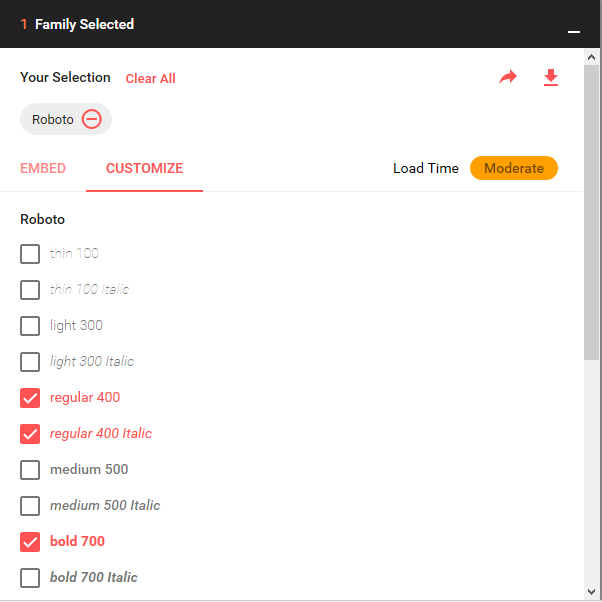Uncheck regular 400 style
This screenshot has height=602, width=602.
point(30,398)
